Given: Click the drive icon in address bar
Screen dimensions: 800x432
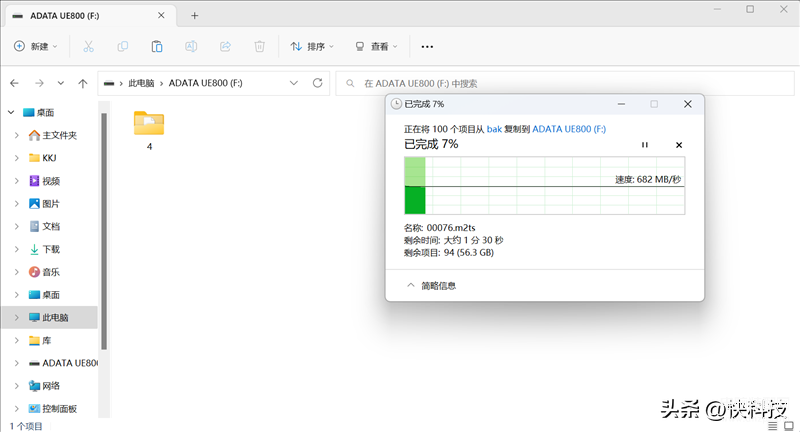Looking at the screenshot, I should tap(109, 83).
